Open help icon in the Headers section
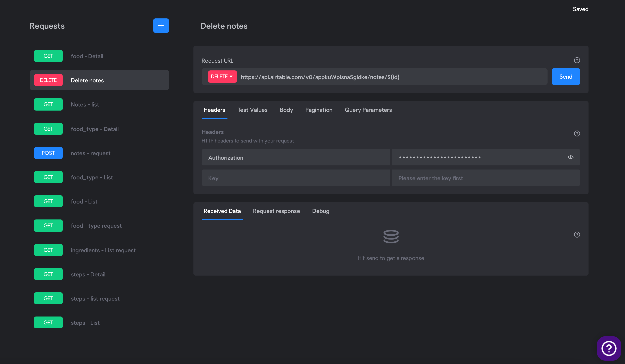 pos(577,133)
